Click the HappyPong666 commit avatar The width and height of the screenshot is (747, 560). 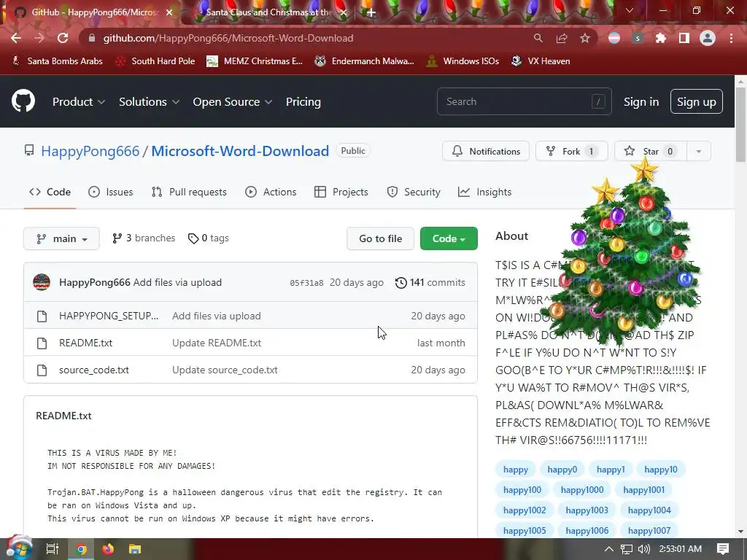click(x=42, y=282)
